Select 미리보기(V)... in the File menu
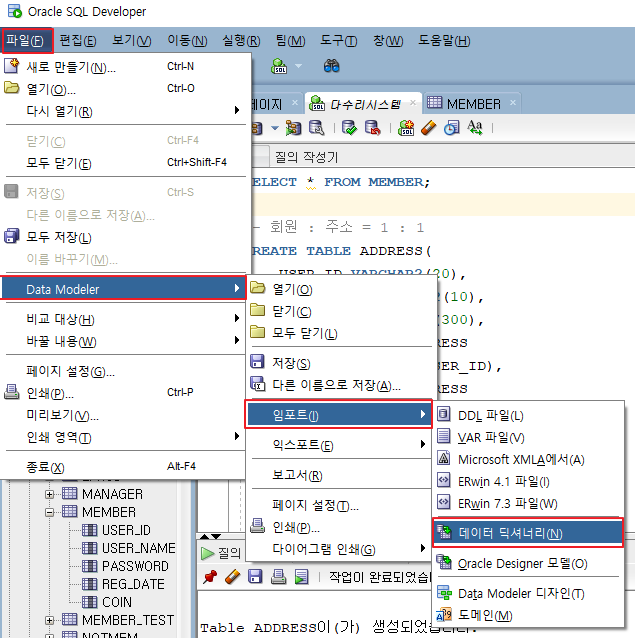Image resolution: width=635 pixels, height=638 pixels. tap(125, 415)
